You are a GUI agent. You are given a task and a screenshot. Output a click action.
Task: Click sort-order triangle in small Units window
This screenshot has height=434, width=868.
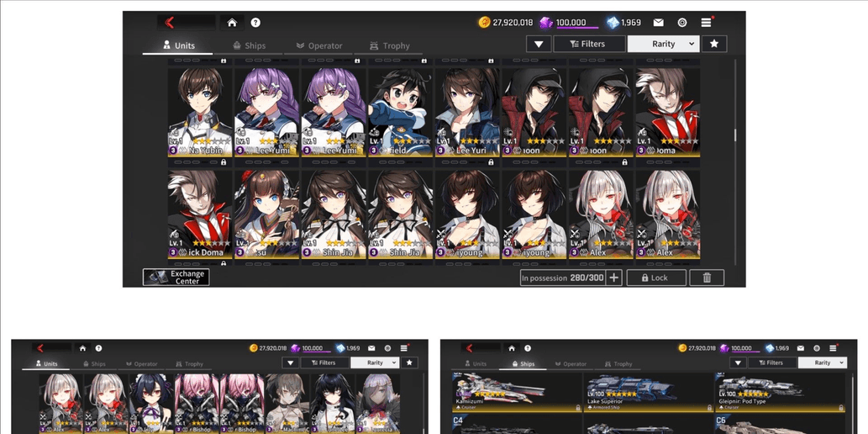click(290, 363)
